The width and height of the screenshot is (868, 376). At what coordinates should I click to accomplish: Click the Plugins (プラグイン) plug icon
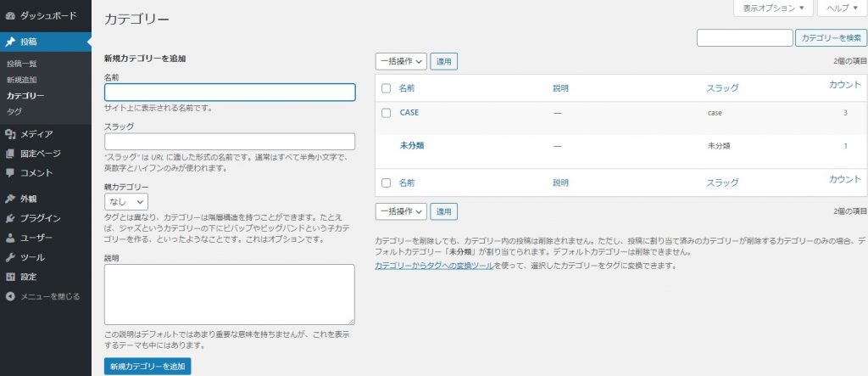[10, 218]
